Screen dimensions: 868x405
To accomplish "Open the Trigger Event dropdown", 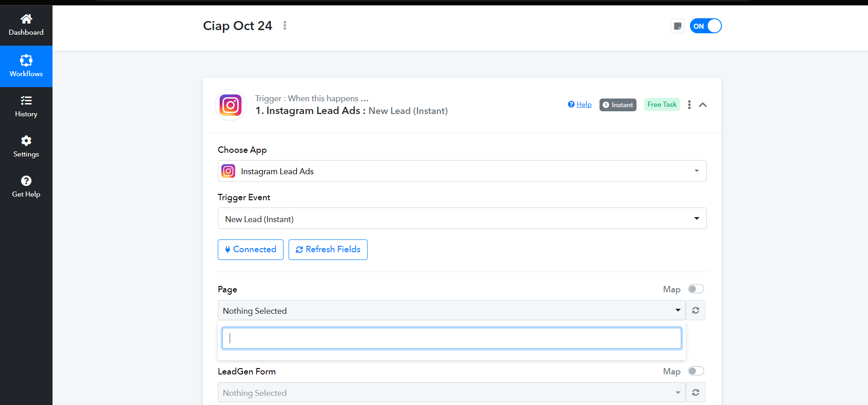I will click(462, 218).
